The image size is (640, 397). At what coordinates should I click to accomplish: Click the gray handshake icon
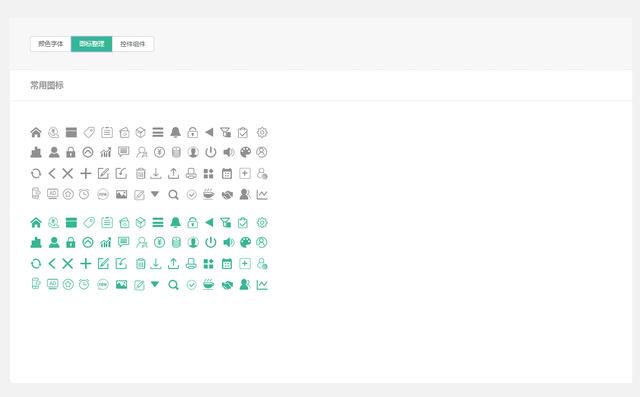point(227,195)
